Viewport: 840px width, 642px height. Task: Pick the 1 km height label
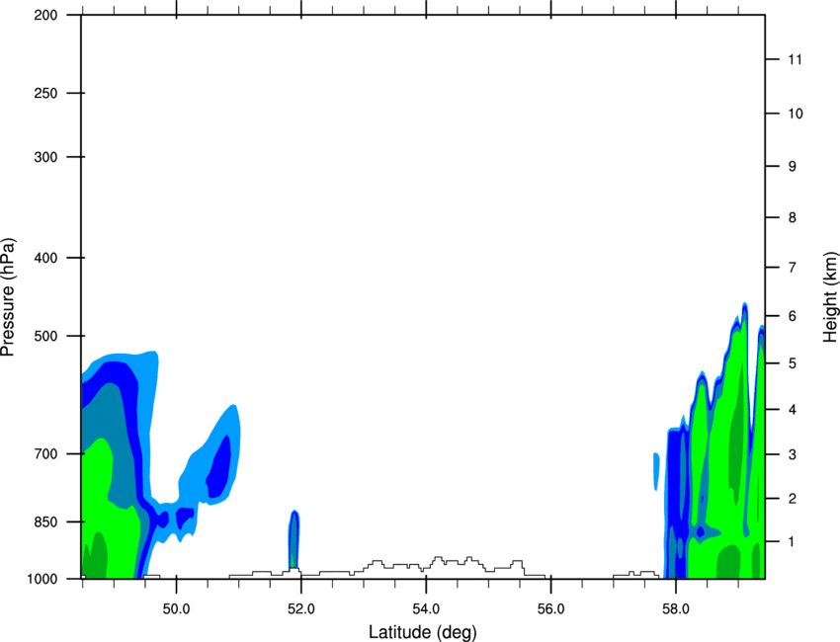(x=793, y=542)
